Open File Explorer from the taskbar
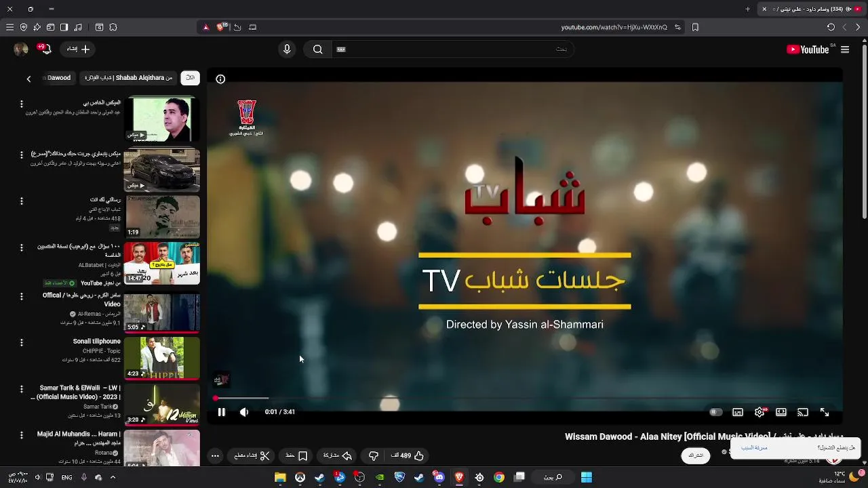The height and width of the screenshot is (488, 868). click(280, 477)
